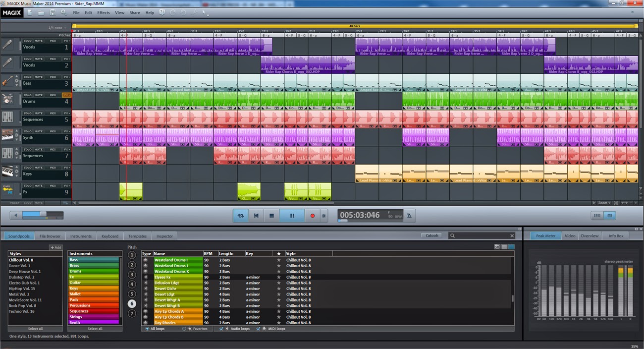Open the FX dropdown on Keys track 8
Image resolution: width=644 pixels, height=349 pixels.
(x=66, y=167)
